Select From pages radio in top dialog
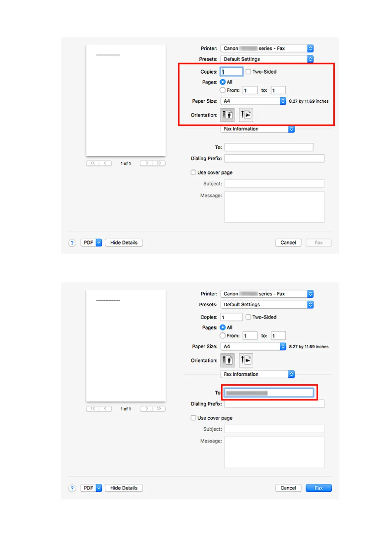This screenshot has height=554, width=392. coord(223,90)
